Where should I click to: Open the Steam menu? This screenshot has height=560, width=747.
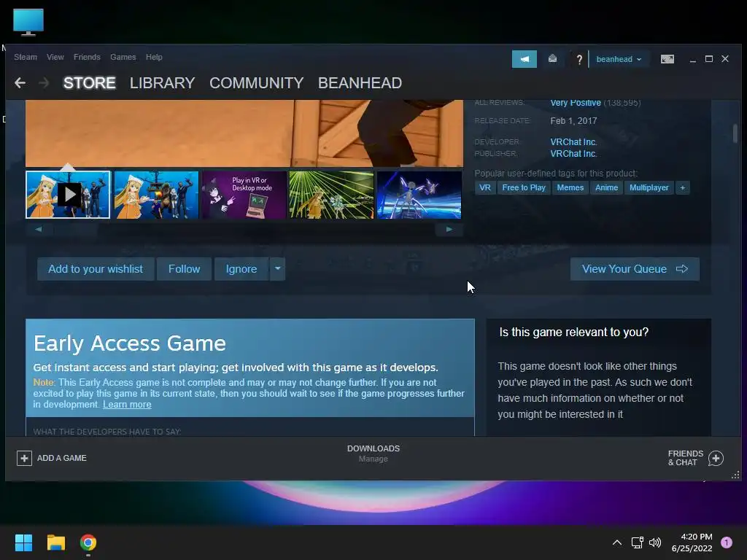point(26,57)
